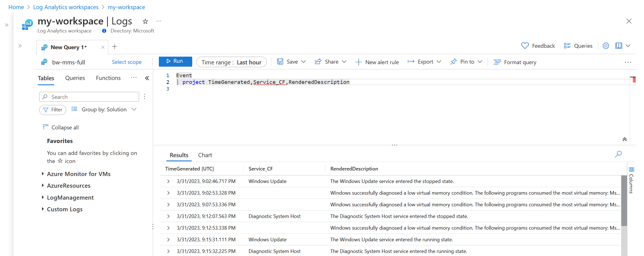Click the tables Search input field

(89, 97)
